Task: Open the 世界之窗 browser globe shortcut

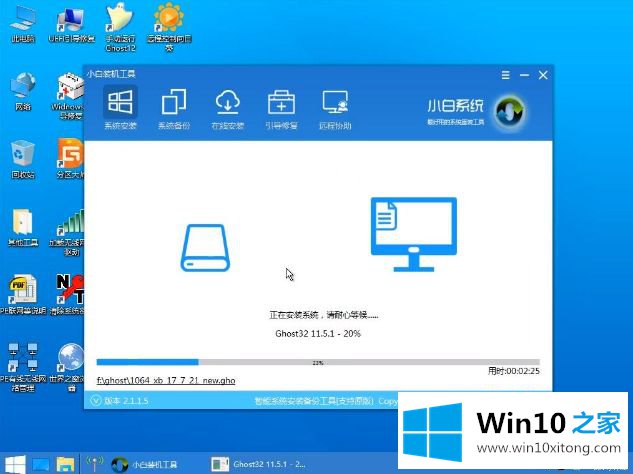Action: point(69,367)
